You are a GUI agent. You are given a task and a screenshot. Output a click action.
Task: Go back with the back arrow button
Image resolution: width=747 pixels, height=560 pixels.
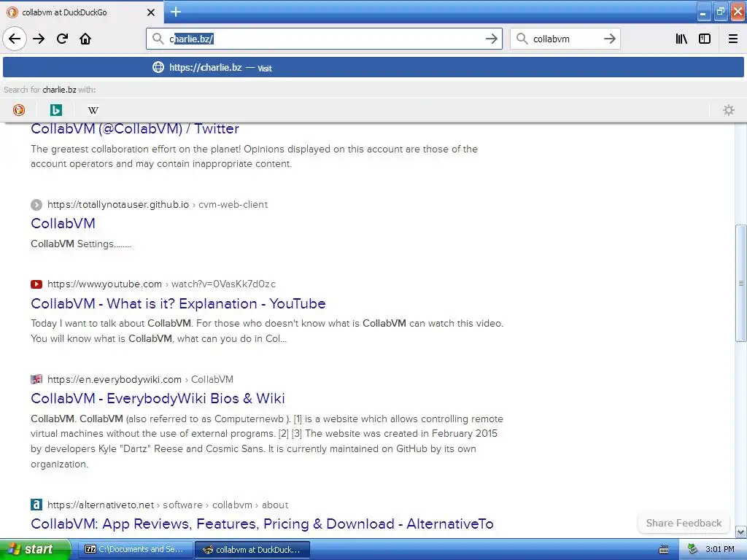tap(15, 39)
